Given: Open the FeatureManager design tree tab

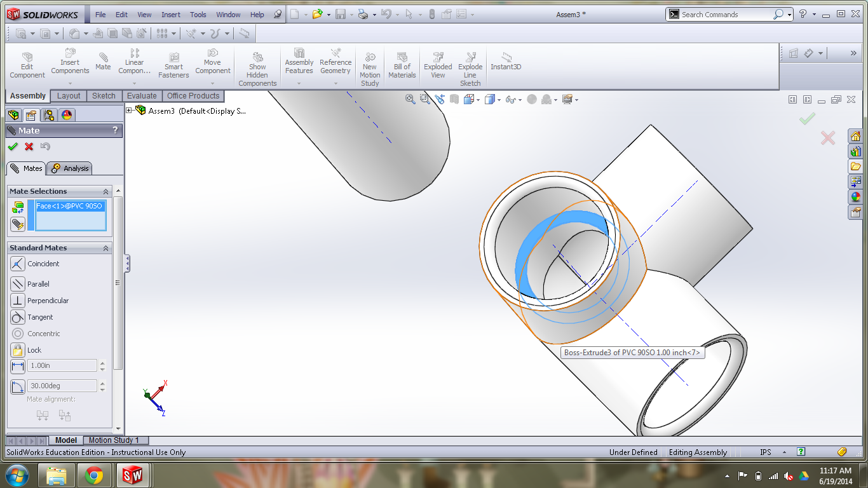Looking at the screenshot, I should click(x=13, y=115).
